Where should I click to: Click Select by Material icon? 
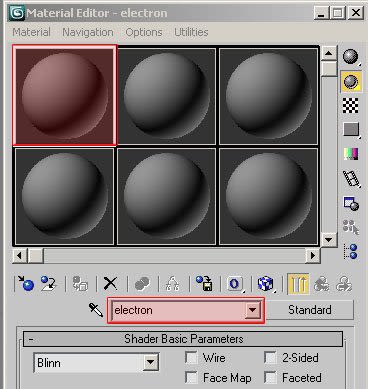click(351, 227)
